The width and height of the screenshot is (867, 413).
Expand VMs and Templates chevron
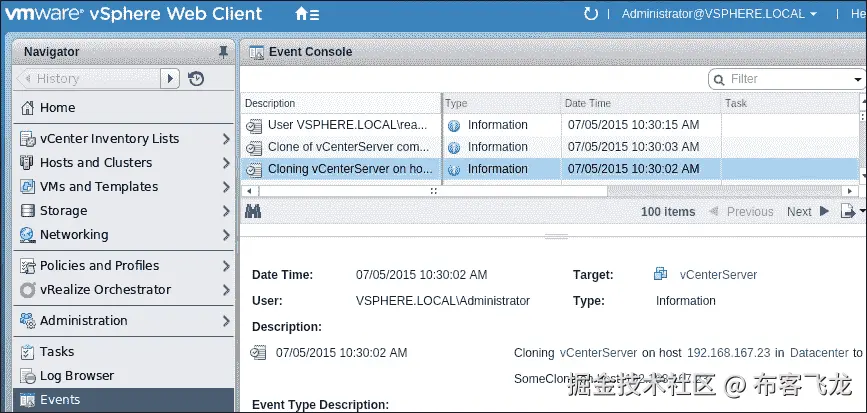tap(226, 187)
